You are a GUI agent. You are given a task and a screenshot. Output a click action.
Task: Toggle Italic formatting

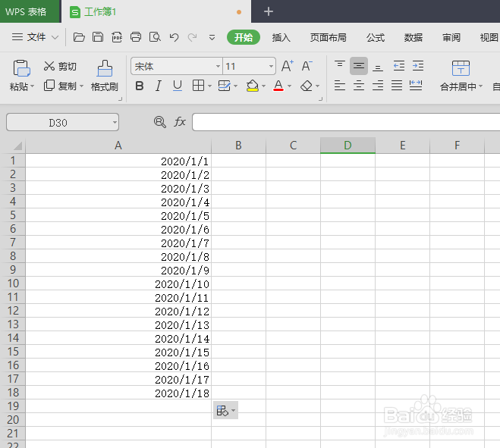[158, 86]
